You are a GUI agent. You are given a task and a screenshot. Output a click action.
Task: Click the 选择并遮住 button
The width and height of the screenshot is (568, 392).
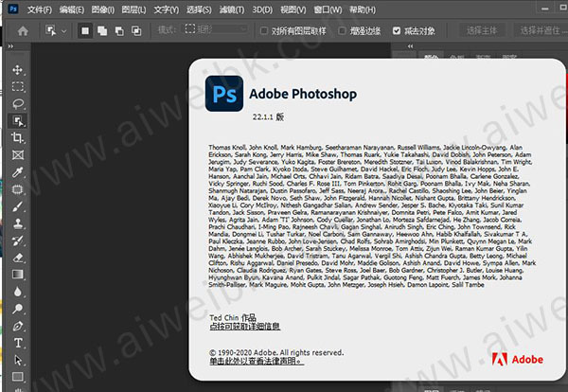(541, 31)
